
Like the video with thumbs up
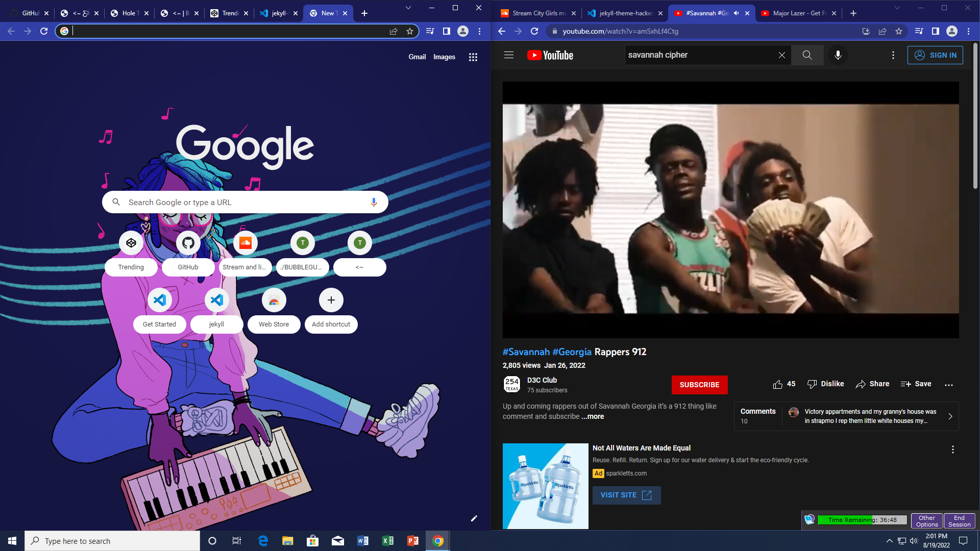(778, 384)
